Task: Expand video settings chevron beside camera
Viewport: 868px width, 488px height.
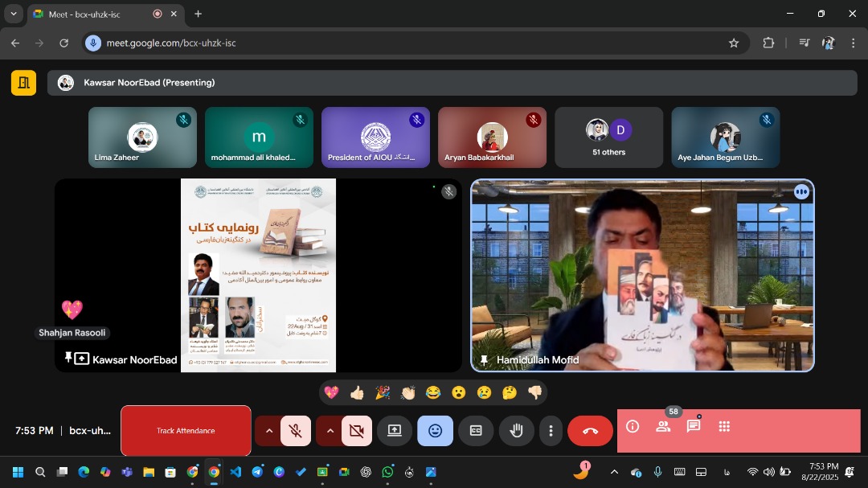Action: click(x=330, y=431)
